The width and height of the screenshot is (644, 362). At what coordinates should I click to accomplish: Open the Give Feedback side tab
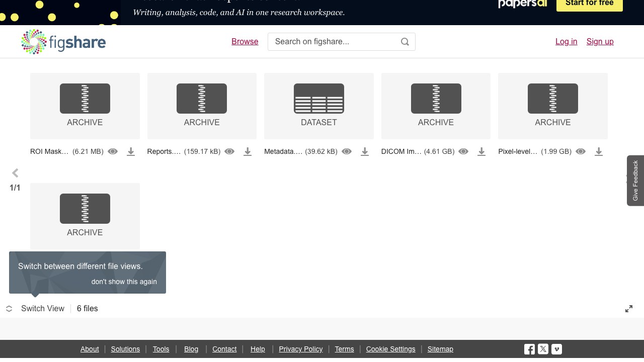(x=635, y=180)
